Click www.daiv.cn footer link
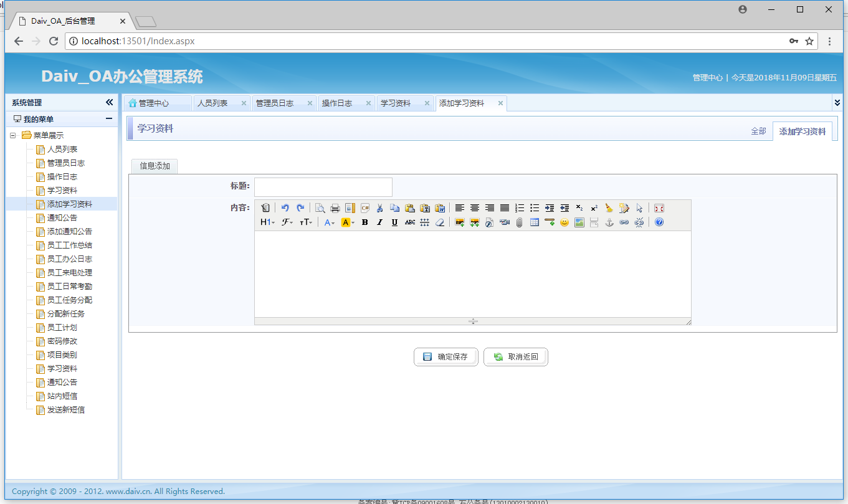 tap(129, 492)
